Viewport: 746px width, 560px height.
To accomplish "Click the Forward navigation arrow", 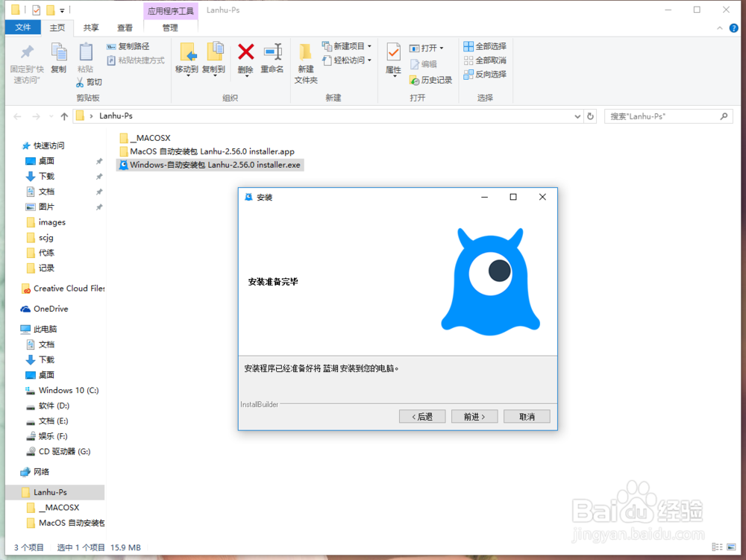I will pyautogui.click(x=36, y=116).
